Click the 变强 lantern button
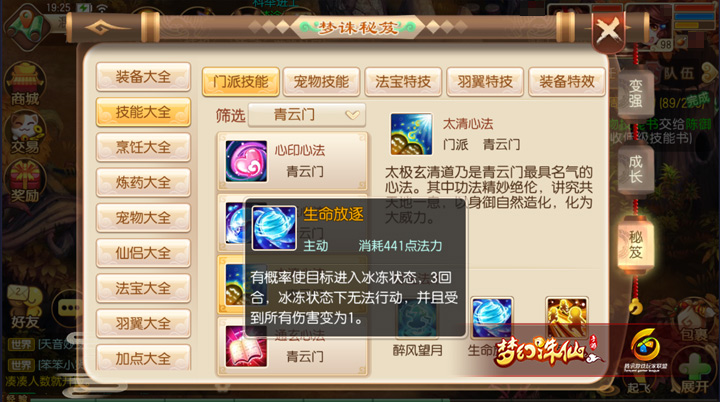The width and height of the screenshot is (720, 402). (x=636, y=93)
